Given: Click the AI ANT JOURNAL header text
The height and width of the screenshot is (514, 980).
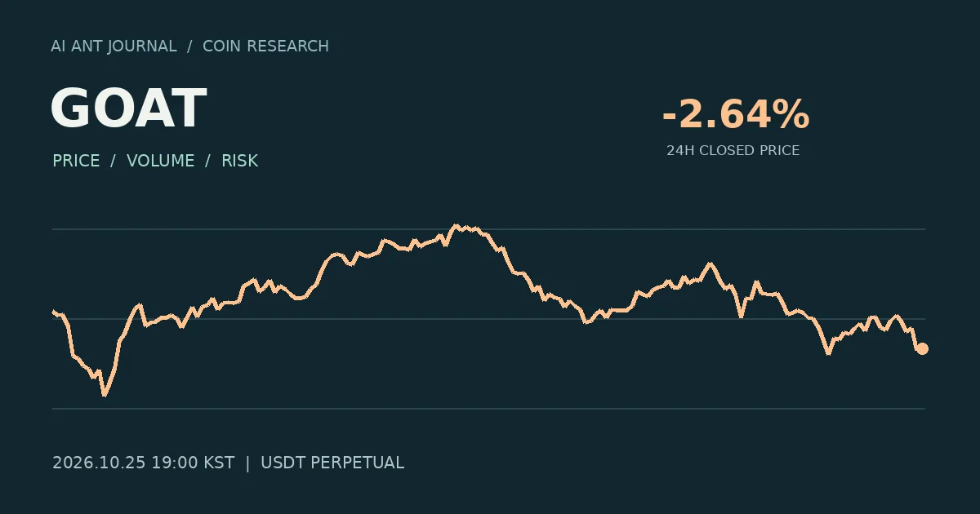Looking at the screenshot, I should (114, 47).
